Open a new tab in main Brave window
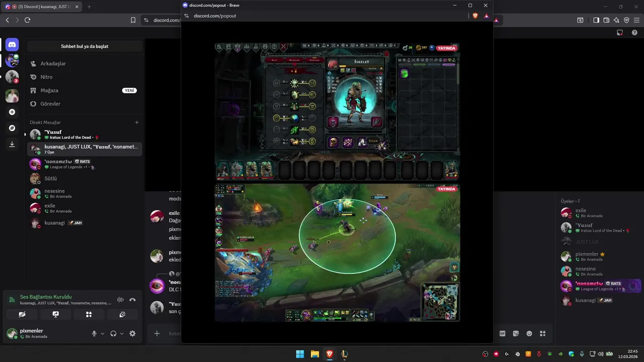This screenshot has height=362, width=644. click(x=89, y=7)
